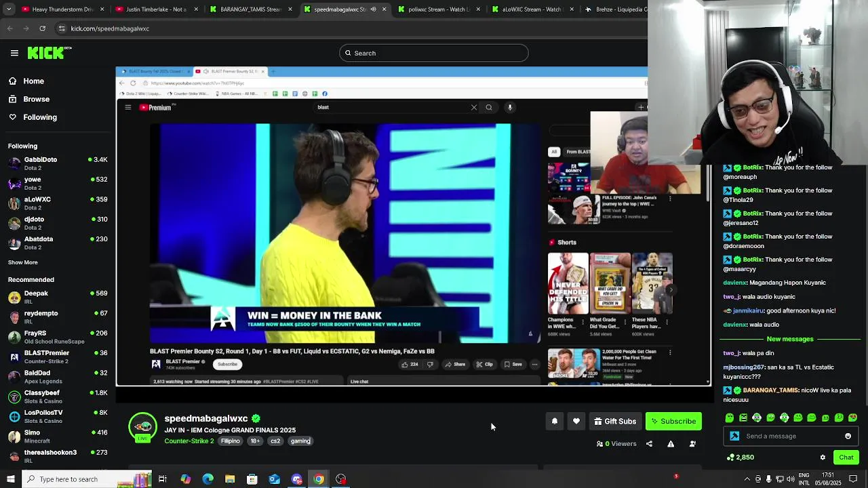The height and width of the screenshot is (488, 868).
Task: Open reydempto recommended channel
Action: (x=58, y=317)
